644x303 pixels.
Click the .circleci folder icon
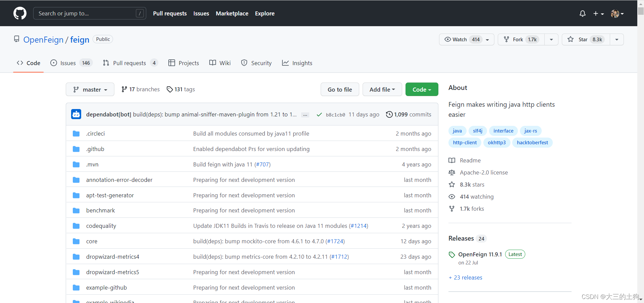coord(76,134)
